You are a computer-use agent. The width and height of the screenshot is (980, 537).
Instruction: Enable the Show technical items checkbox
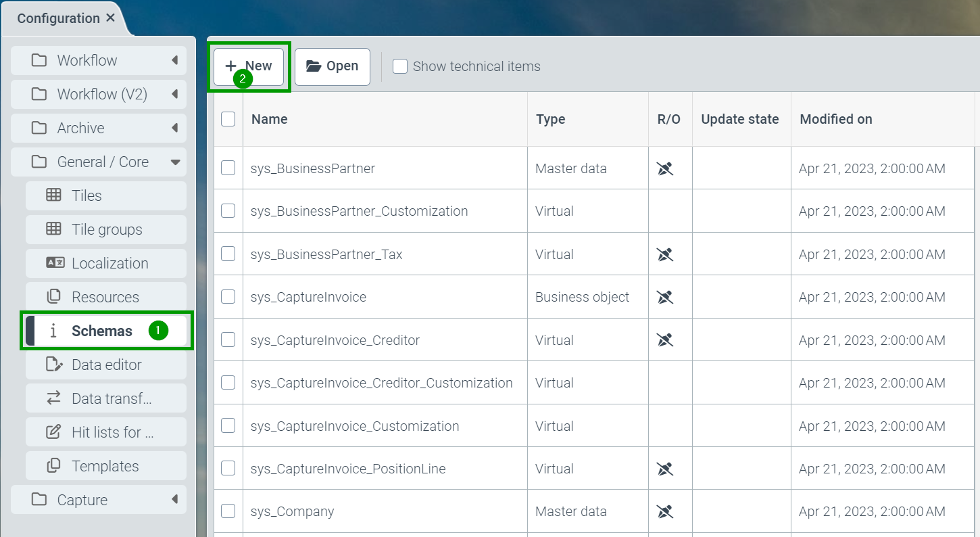point(400,66)
